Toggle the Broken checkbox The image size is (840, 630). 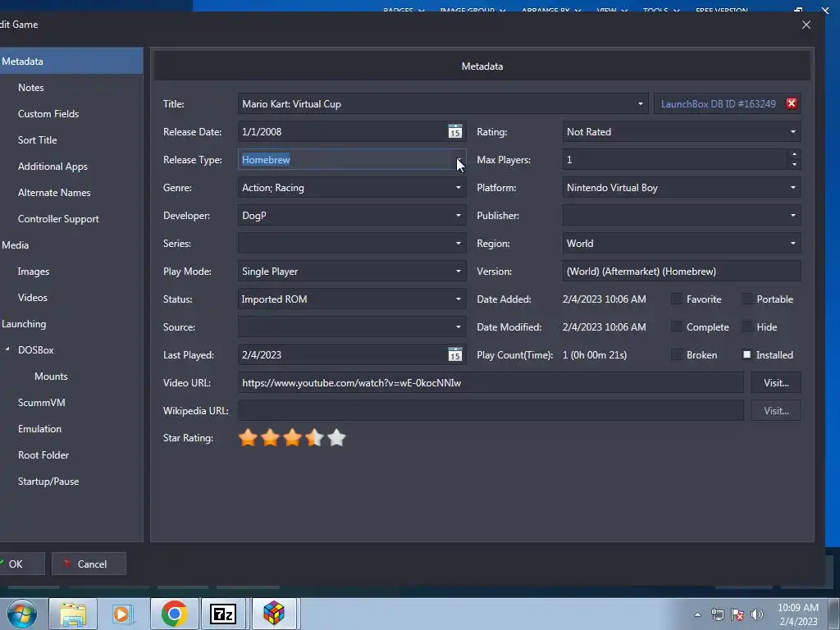pyautogui.click(x=677, y=354)
